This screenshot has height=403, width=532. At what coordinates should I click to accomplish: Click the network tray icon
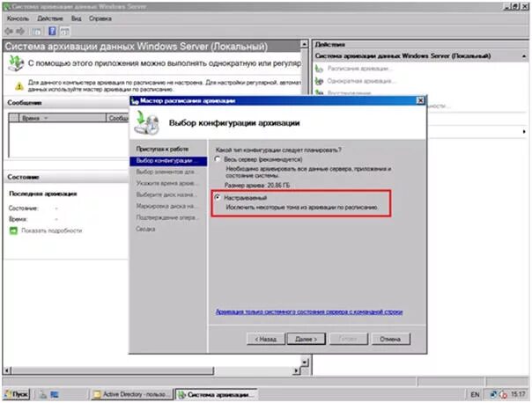pyautogui.click(x=493, y=394)
